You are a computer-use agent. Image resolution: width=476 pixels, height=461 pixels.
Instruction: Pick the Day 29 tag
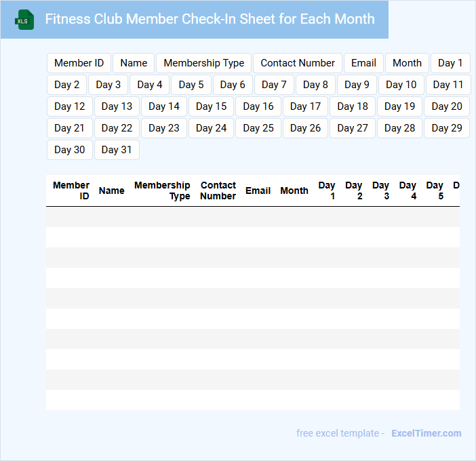coord(447,128)
